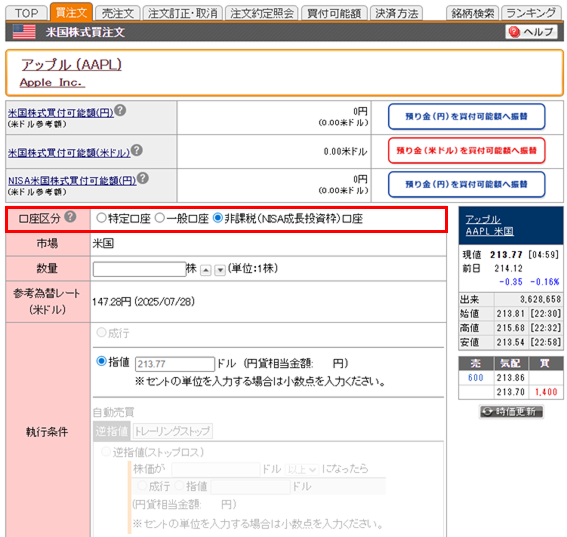This screenshot has height=537, width=567.
Task: Click the sell quantity 600 in the quote board
Action: 476,378
